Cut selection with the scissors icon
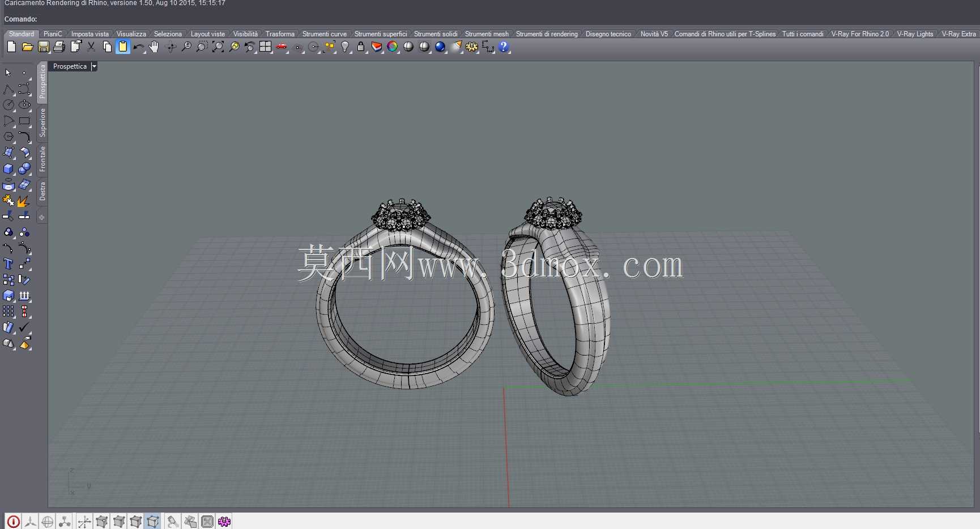 tap(91, 47)
